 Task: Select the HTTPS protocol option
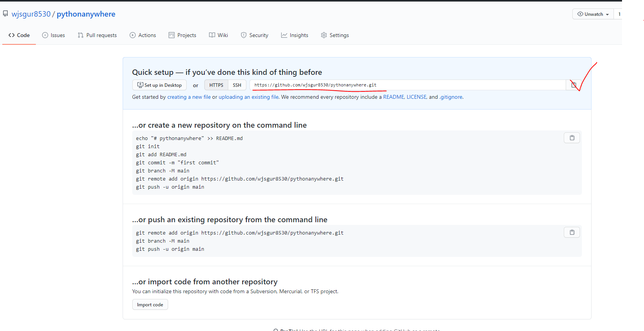click(x=216, y=85)
